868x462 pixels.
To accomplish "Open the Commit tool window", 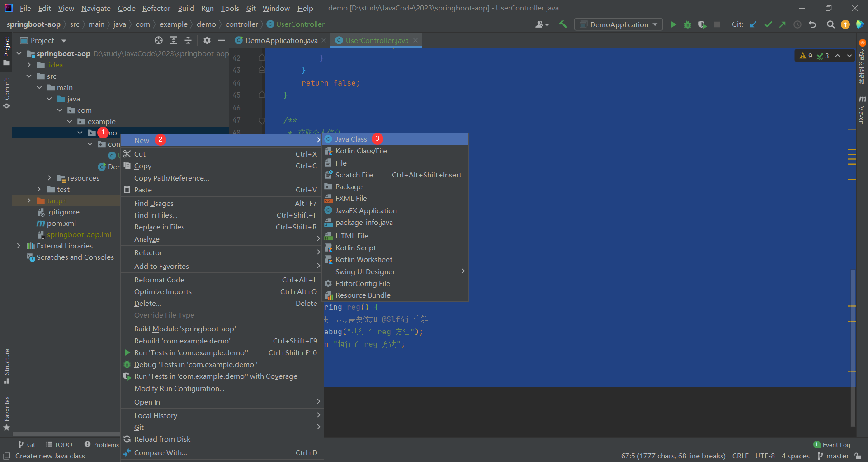I will coord(6,93).
